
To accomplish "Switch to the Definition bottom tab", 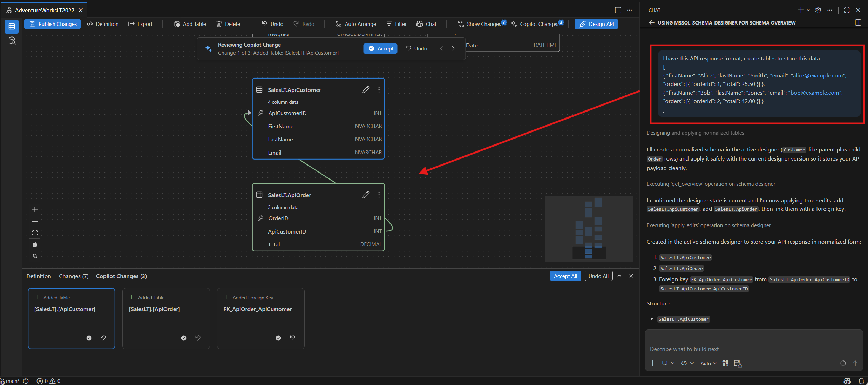I will click(39, 276).
